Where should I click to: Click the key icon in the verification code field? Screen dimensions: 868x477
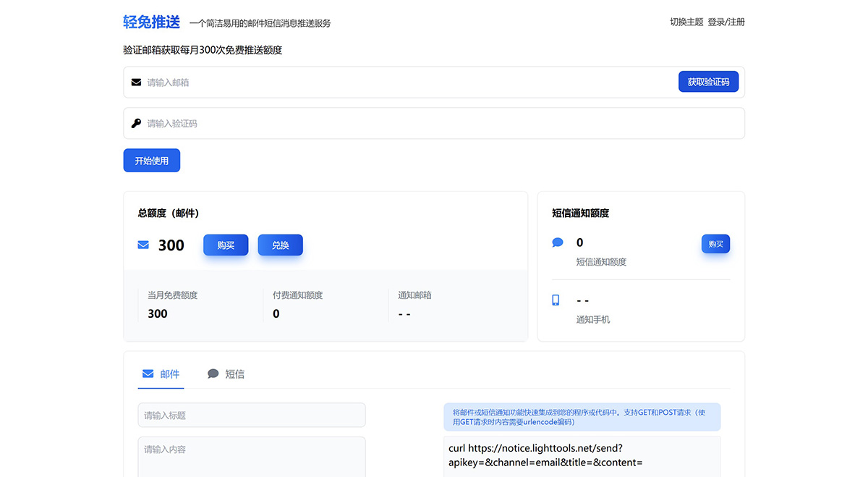[x=136, y=123]
